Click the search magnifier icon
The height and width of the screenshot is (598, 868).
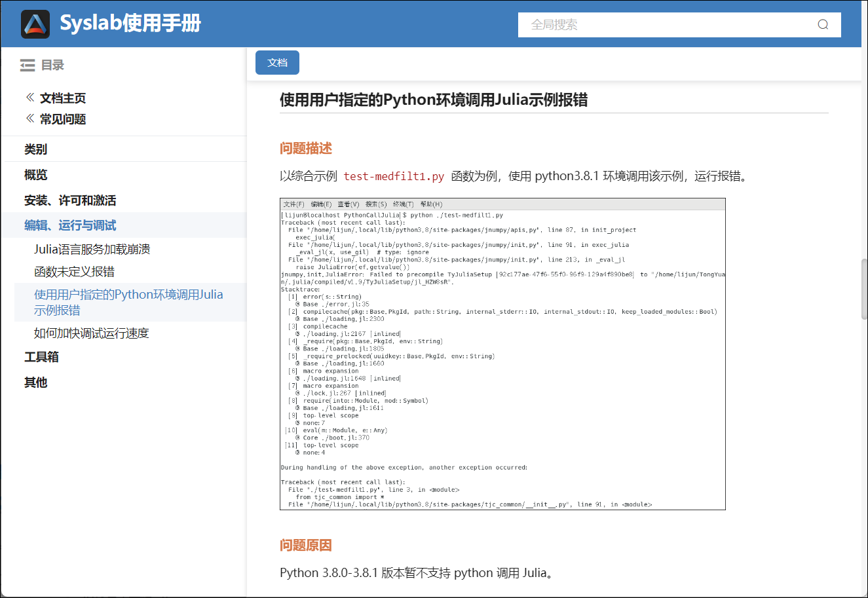[x=823, y=25]
